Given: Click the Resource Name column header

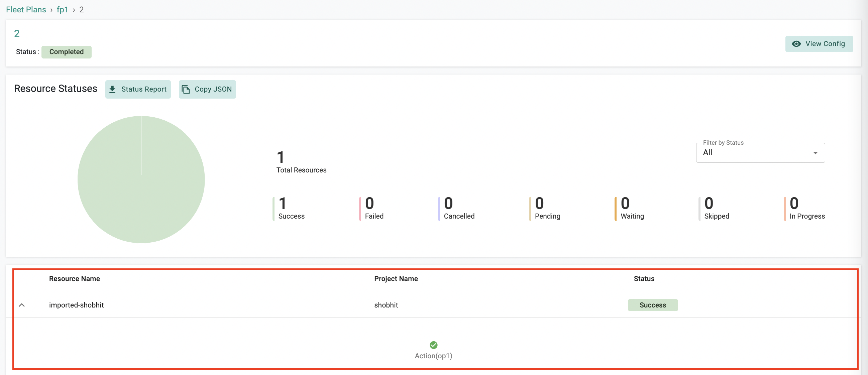Looking at the screenshot, I should (x=75, y=279).
